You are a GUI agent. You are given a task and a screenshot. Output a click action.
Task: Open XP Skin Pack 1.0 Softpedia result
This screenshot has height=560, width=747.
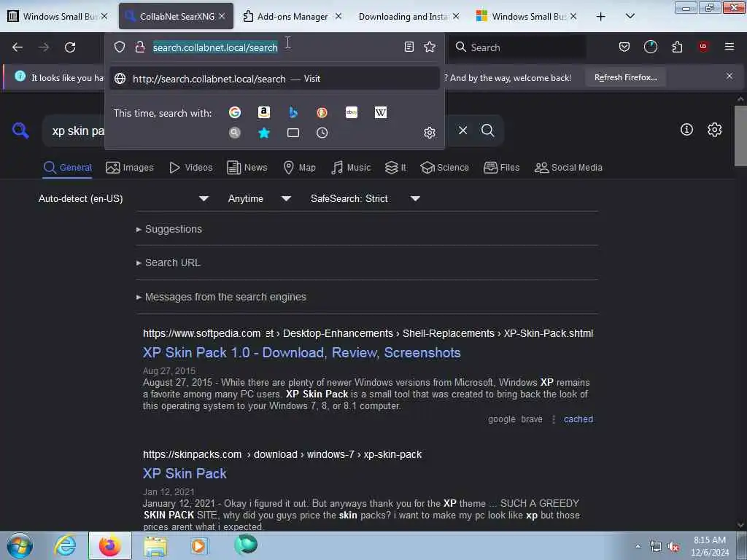[301, 352]
